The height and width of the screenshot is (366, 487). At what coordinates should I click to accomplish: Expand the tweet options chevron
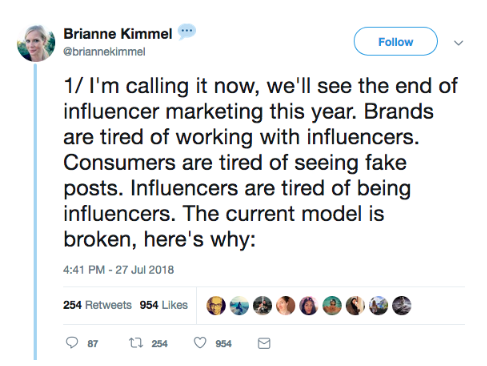[x=459, y=43]
